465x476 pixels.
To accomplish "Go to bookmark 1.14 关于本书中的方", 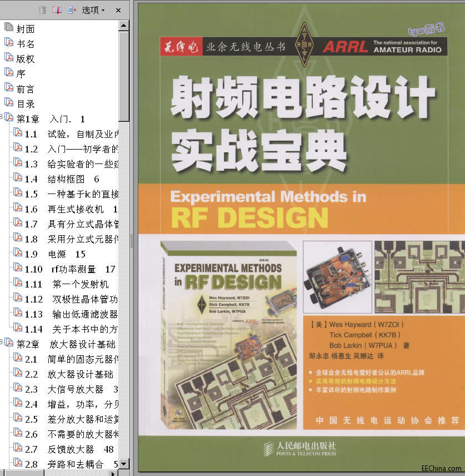I will click(x=72, y=329).
